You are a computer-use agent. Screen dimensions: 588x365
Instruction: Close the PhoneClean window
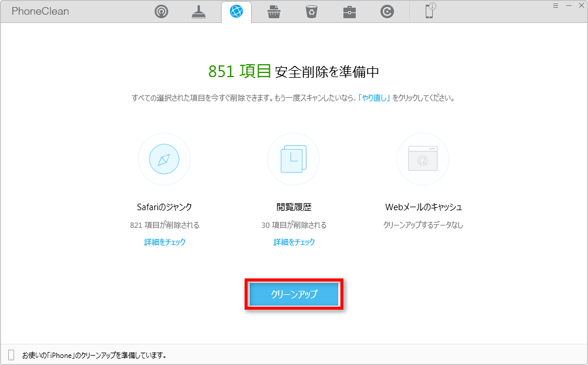pos(582,5)
